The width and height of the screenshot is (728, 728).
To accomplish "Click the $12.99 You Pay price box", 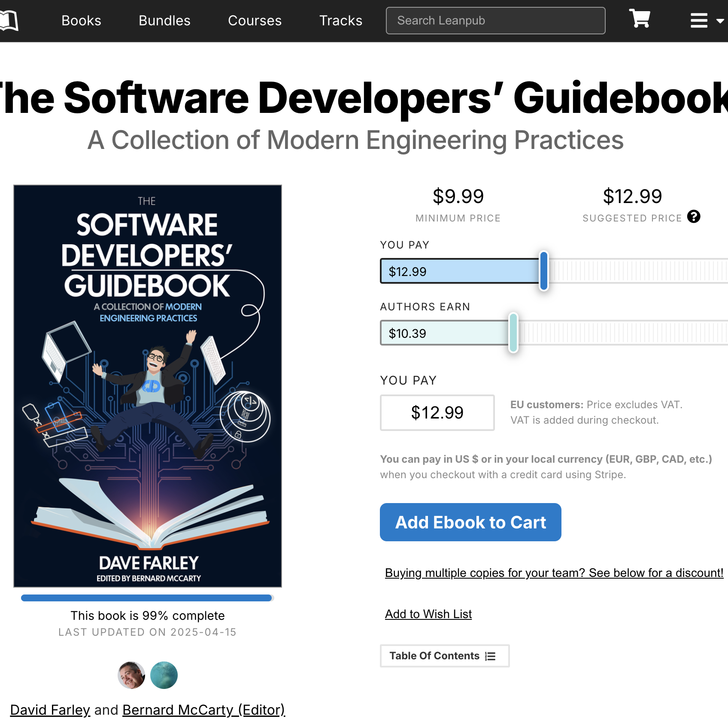I will tap(437, 413).
